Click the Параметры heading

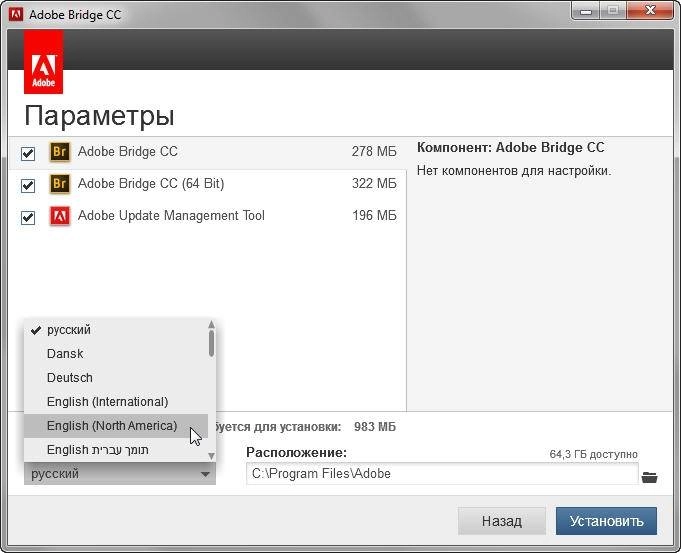tap(99, 116)
